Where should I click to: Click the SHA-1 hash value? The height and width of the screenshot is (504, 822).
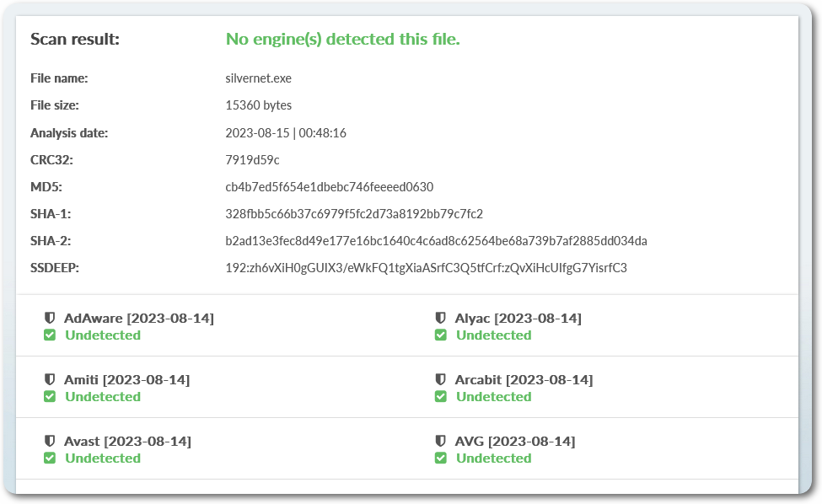pos(354,213)
